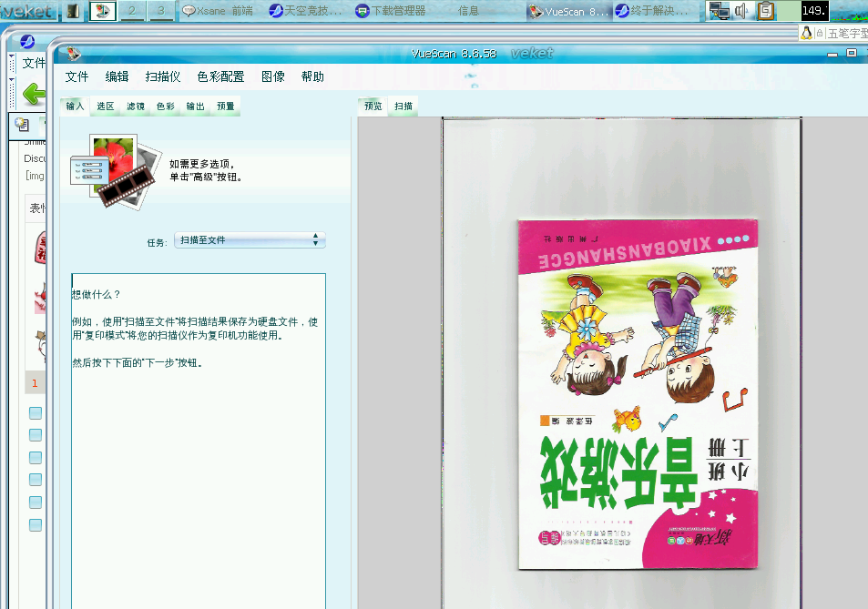This screenshot has height=609, width=868.
Task: Select the VueScan 8 taskbar item
Action: [x=569, y=11]
